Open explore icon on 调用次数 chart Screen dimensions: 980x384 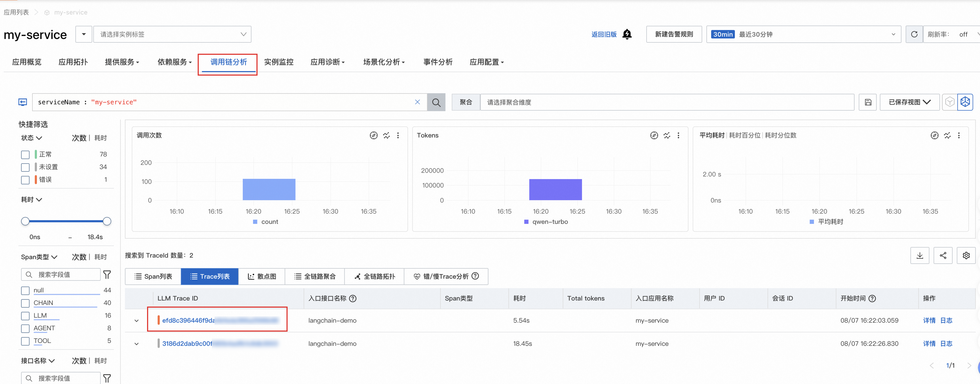[374, 135]
